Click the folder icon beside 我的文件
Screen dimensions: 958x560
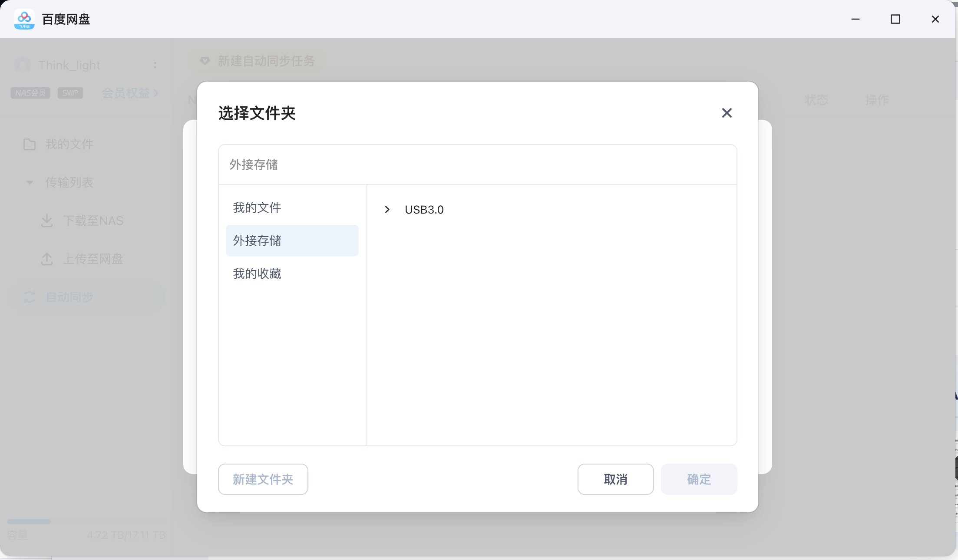(30, 144)
